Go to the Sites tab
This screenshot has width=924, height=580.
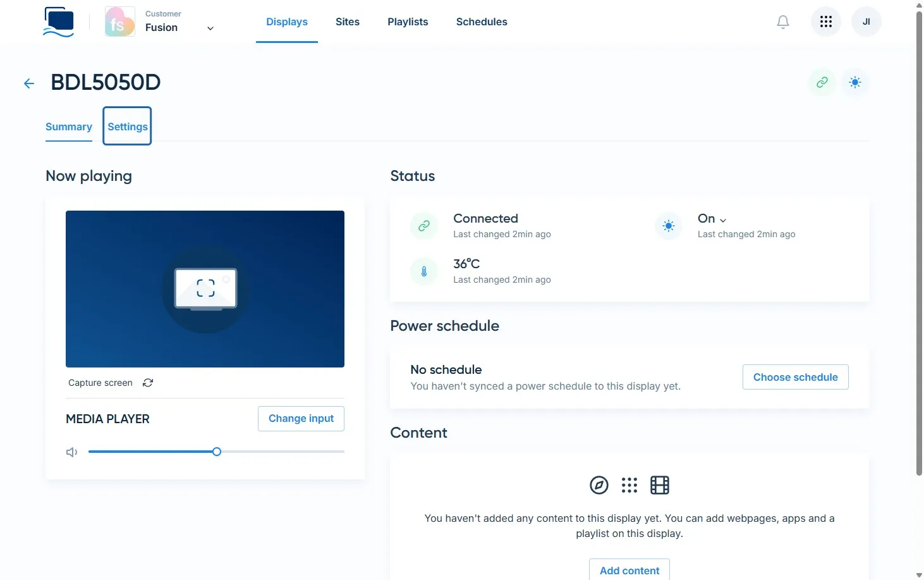pyautogui.click(x=348, y=22)
